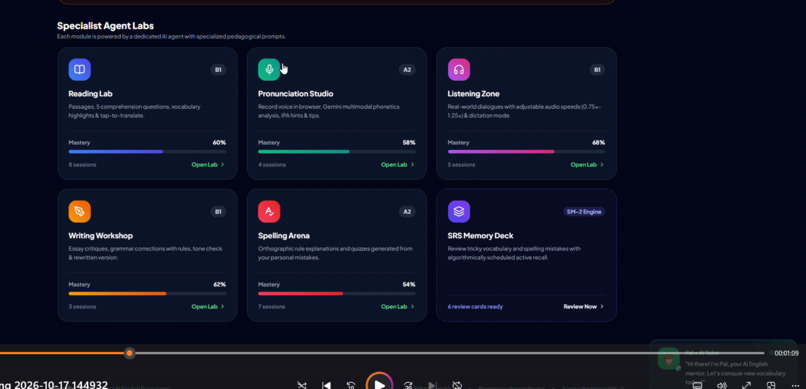Viewport: 806px width, 389px height.
Task: Click the Writing Workshop pen icon
Action: click(80, 211)
